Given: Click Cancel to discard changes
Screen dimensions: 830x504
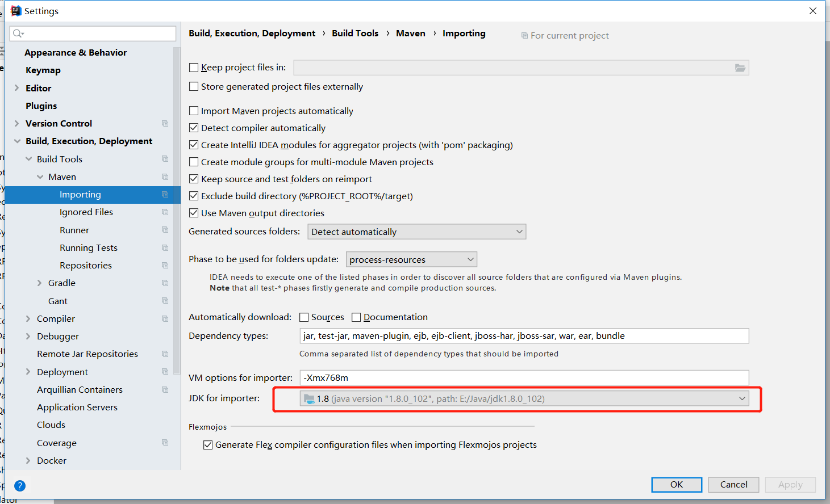Looking at the screenshot, I should [x=733, y=485].
